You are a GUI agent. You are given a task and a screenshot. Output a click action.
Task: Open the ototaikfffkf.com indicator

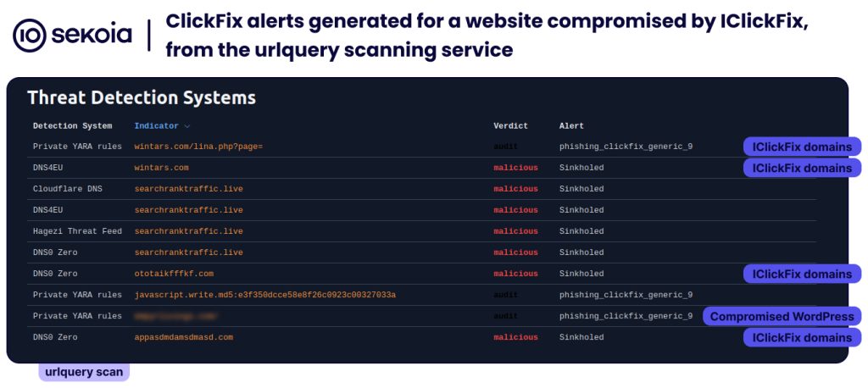pos(174,274)
